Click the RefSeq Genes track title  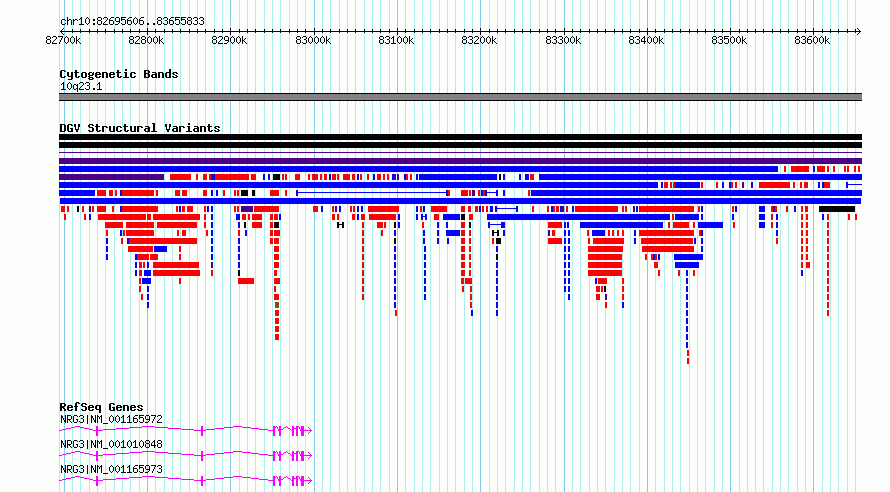[x=101, y=407]
